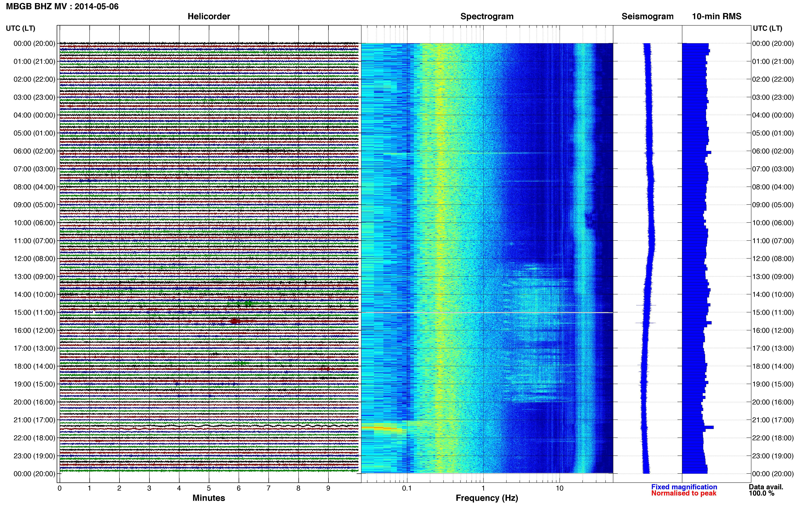This screenshot has height=508, width=812.
Task: Click the longest bar in the 10-min RMS panel
Action: pos(698,427)
